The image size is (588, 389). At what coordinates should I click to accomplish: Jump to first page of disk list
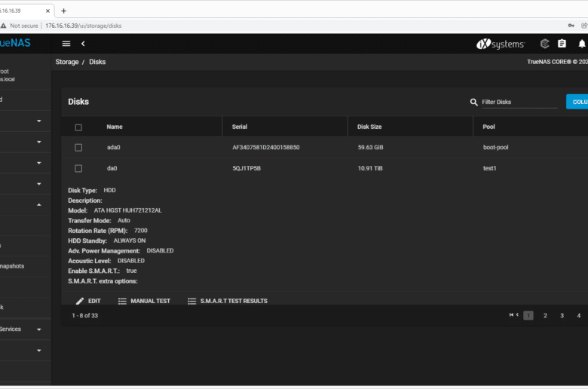point(511,314)
